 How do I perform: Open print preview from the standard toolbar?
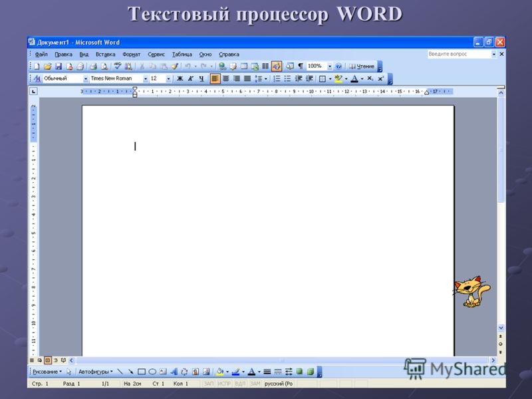click(x=104, y=66)
